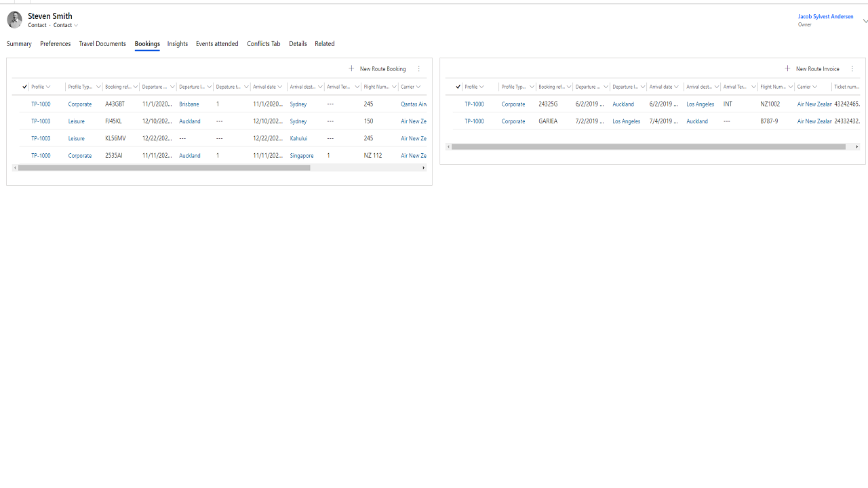Open Booking ref column menu in Booking grid

136,87
